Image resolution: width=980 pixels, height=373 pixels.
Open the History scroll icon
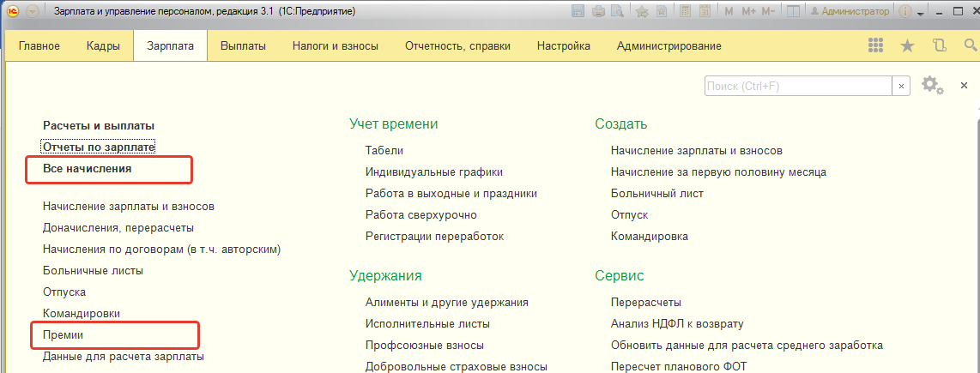[x=938, y=46]
